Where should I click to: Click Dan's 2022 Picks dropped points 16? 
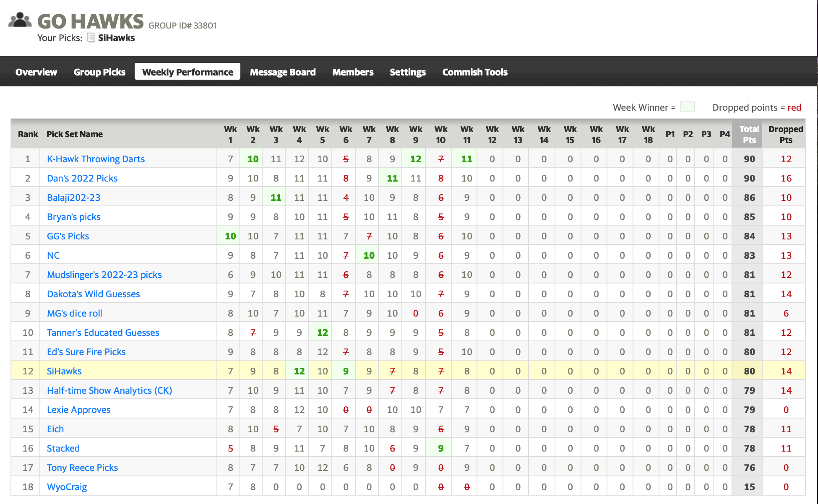786,178
